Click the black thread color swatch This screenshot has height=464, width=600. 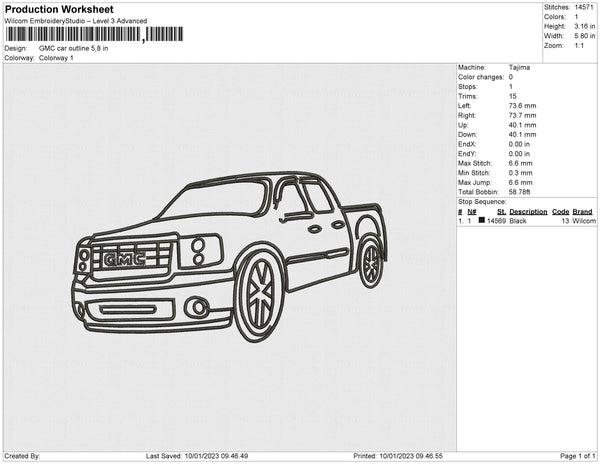pyautogui.click(x=481, y=221)
